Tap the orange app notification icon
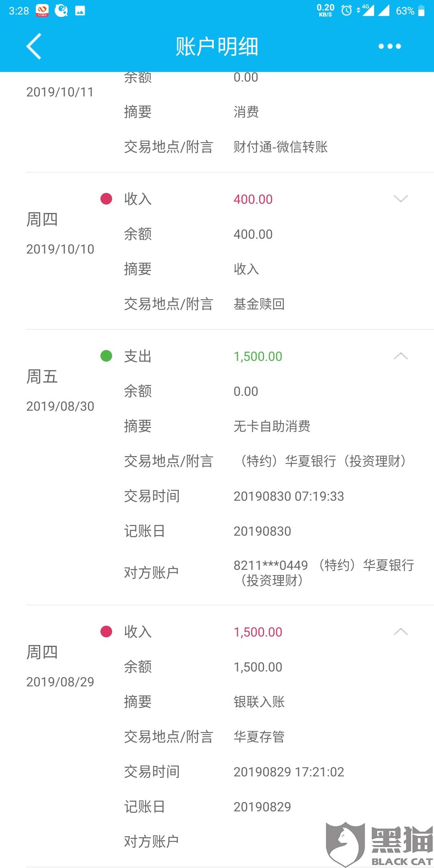Image resolution: width=434 pixels, height=868 pixels. [x=42, y=11]
